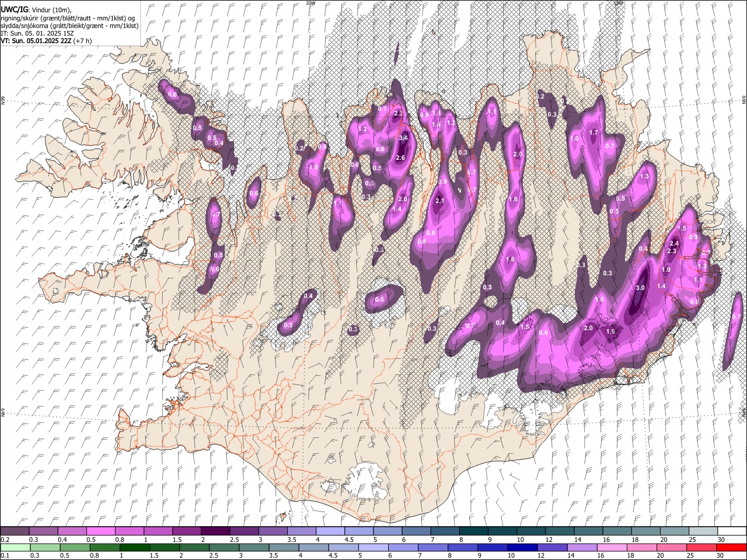Select upper legend swatch between 4 and 4.5
The width and height of the screenshot is (747, 560).
(330, 531)
